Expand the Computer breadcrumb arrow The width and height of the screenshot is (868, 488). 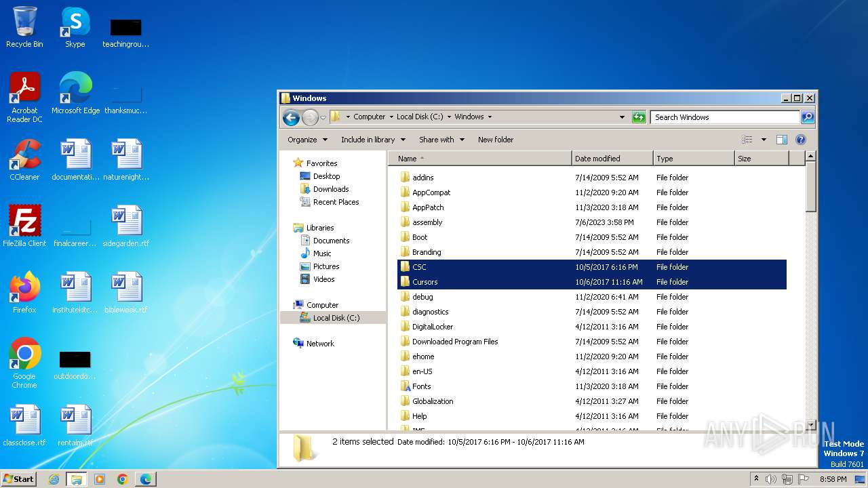[391, 117]
